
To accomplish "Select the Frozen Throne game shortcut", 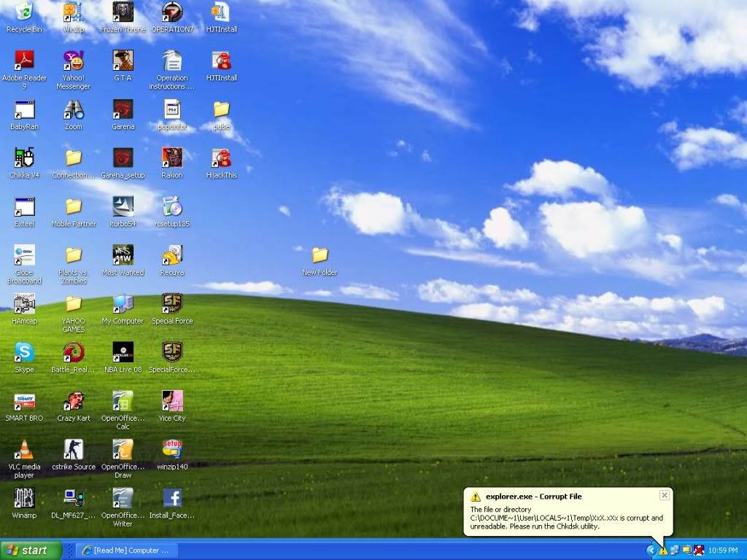I will [123, 17].
